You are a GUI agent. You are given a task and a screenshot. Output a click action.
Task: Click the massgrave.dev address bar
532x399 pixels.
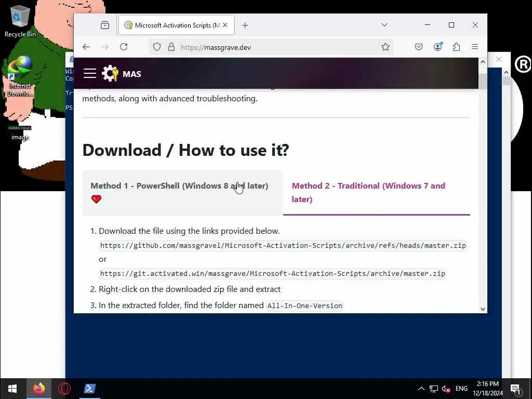coord(271,47)
